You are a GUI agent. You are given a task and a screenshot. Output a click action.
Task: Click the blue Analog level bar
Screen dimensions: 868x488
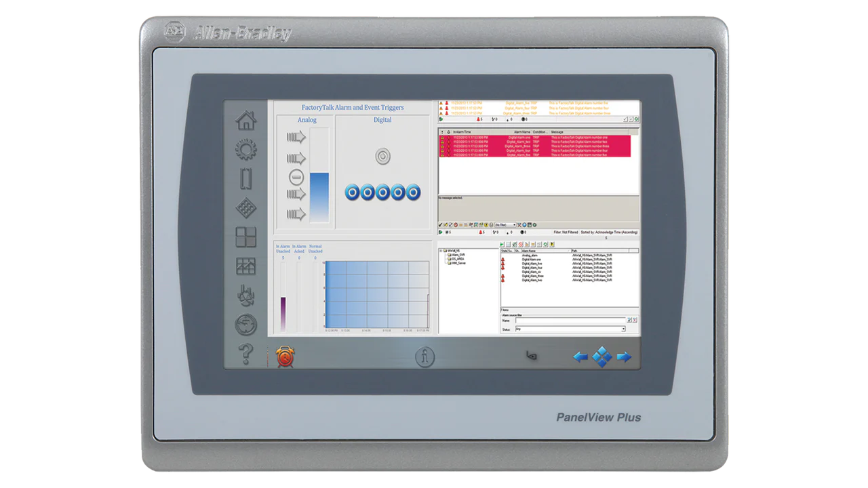click(319, 198)
